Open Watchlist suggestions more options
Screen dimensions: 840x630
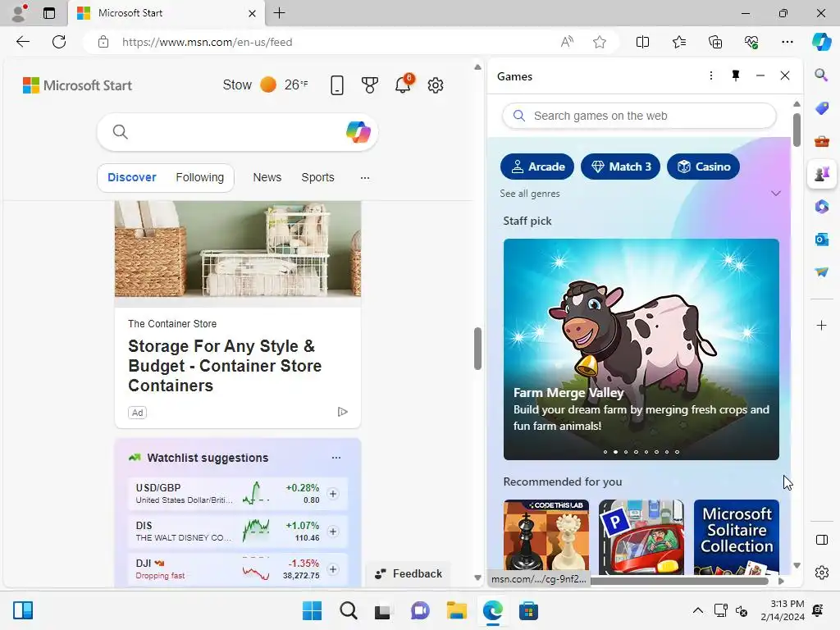(336, 458)
